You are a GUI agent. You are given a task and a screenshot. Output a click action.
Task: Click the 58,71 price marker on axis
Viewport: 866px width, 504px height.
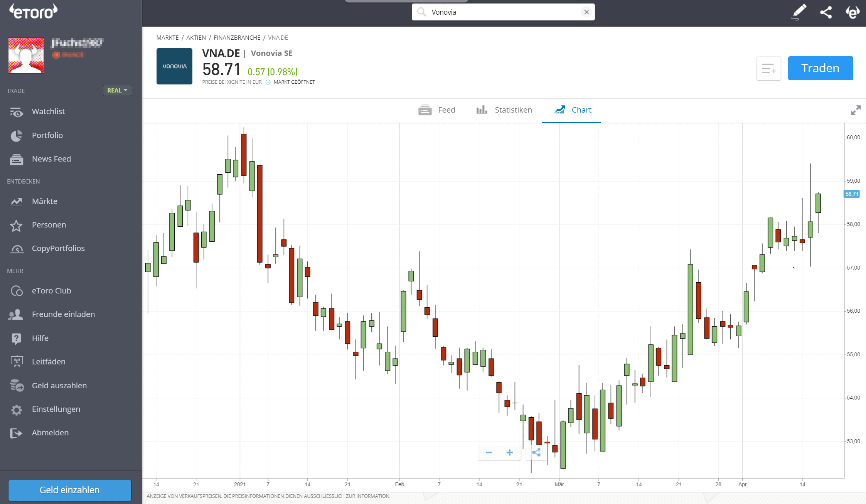851,194
